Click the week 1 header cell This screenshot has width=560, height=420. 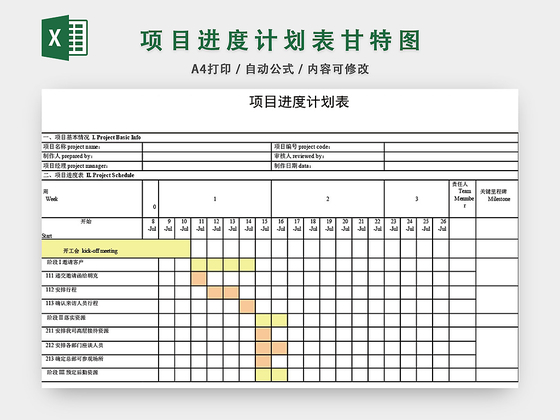click(x=215, y=199)
